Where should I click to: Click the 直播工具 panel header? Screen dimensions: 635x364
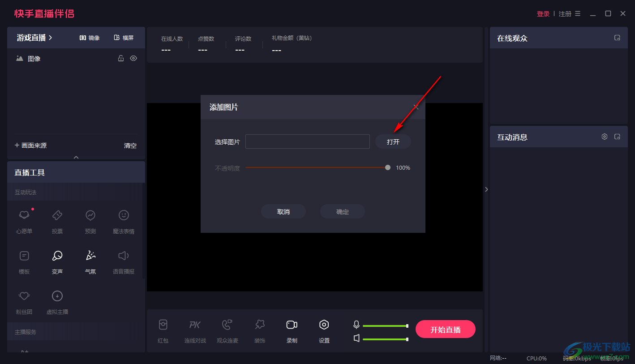(76, 172)
